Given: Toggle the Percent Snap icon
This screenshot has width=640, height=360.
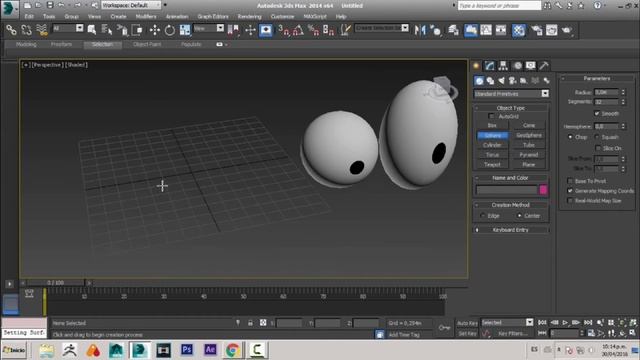Looking at the screenshot, I should tap(313, 30).
